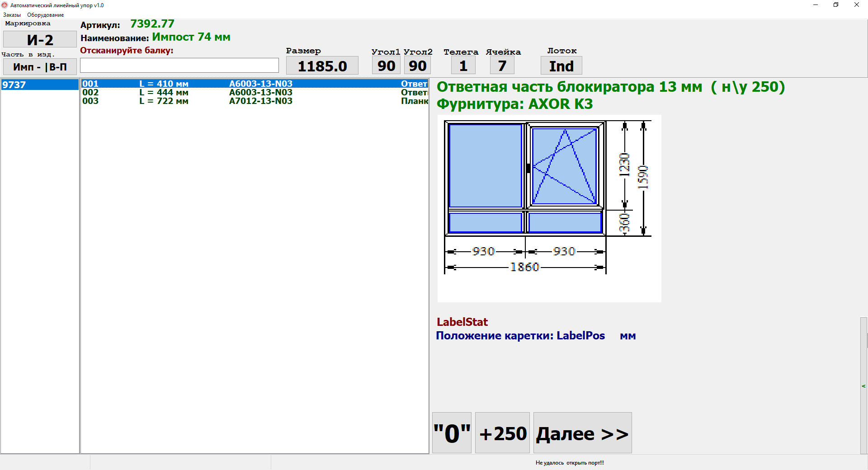The image size is (868, 470).
Task: Click the window schematic drawing
Action: coord(549,208)
